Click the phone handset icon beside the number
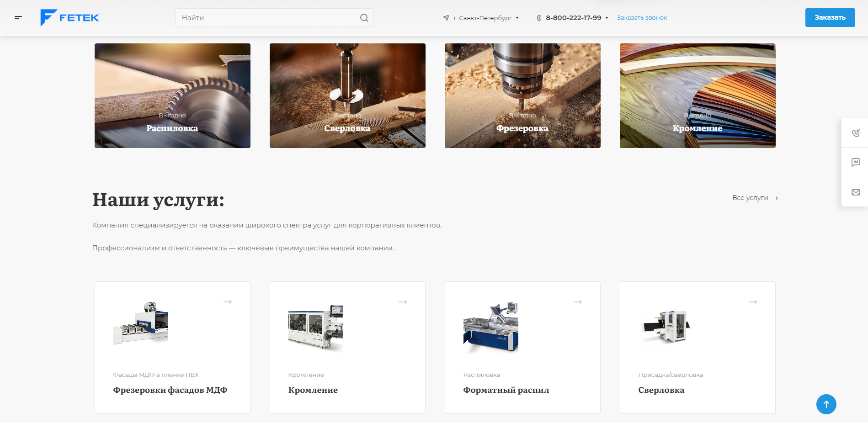868x423 pixels. (x=539, y=18)
